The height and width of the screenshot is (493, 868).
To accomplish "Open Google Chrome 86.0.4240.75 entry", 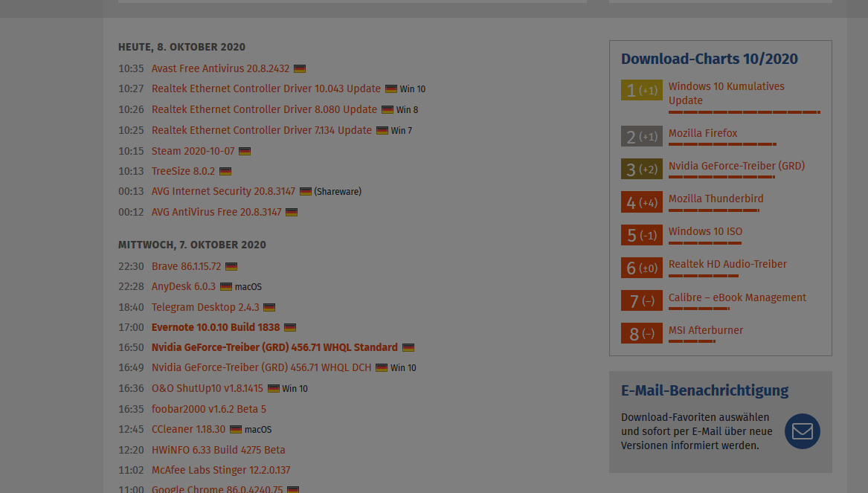I will pyautogui.click(x=217, y=489).
